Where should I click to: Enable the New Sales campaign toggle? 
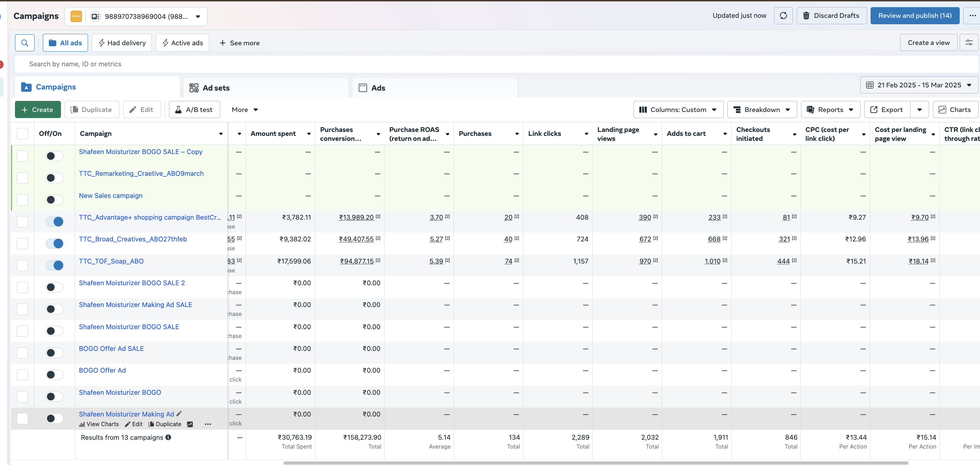[55, 200]
